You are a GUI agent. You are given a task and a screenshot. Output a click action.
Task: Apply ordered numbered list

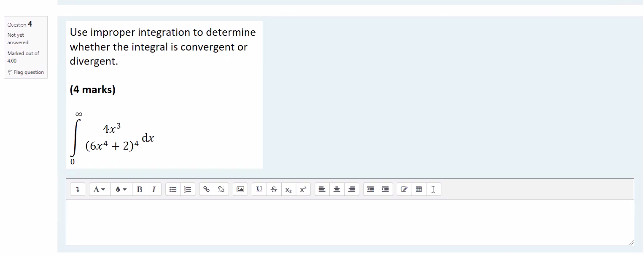coord(187,189)
